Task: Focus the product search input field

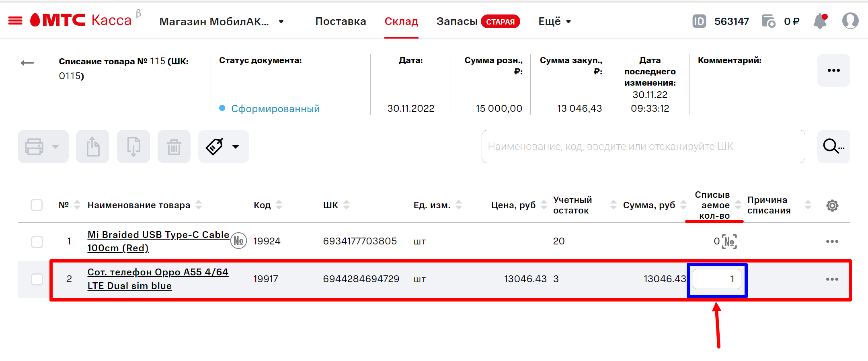Action: [x=643, y=146]
